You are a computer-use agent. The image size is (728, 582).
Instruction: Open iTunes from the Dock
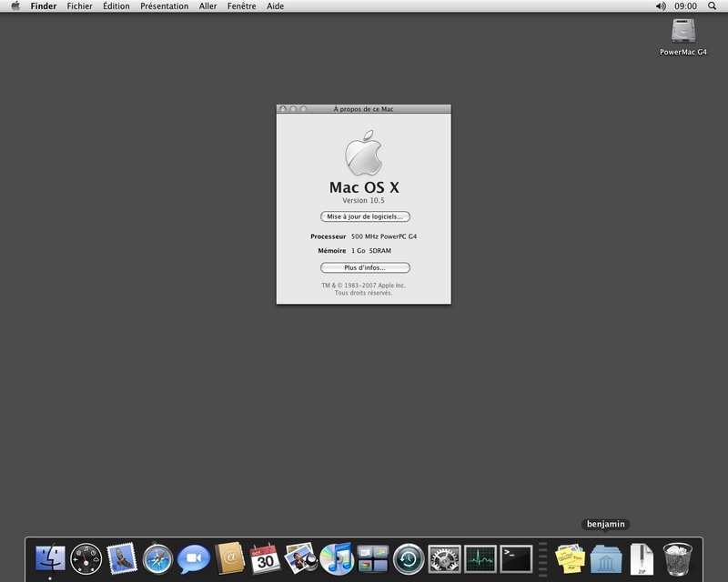[x=337, y=557]
